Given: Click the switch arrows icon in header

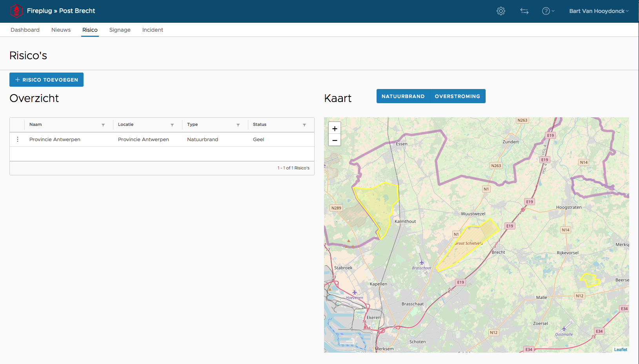Looking at the screenshot, I should point(524,11).
